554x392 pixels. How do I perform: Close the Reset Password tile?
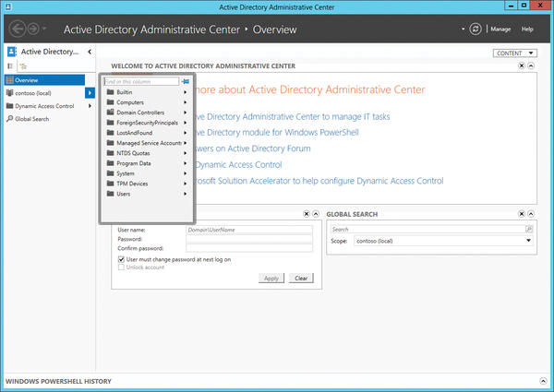tap(307, 214)
